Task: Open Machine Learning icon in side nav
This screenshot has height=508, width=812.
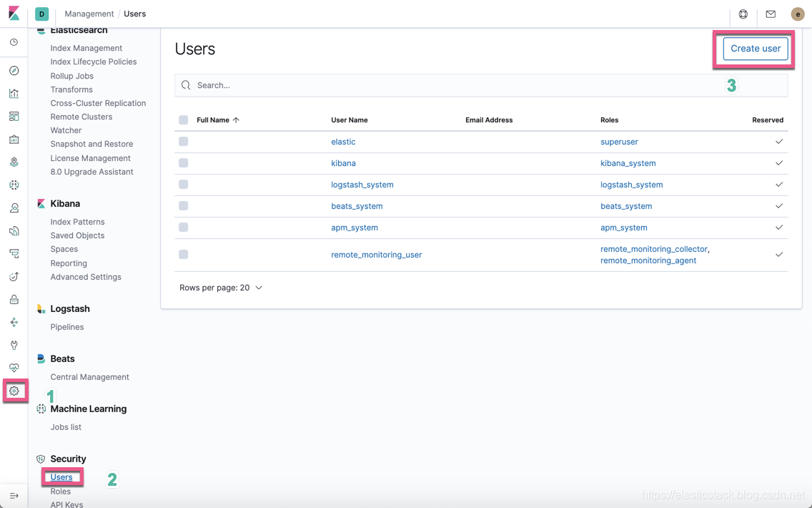Action: [x=14, y=185]
